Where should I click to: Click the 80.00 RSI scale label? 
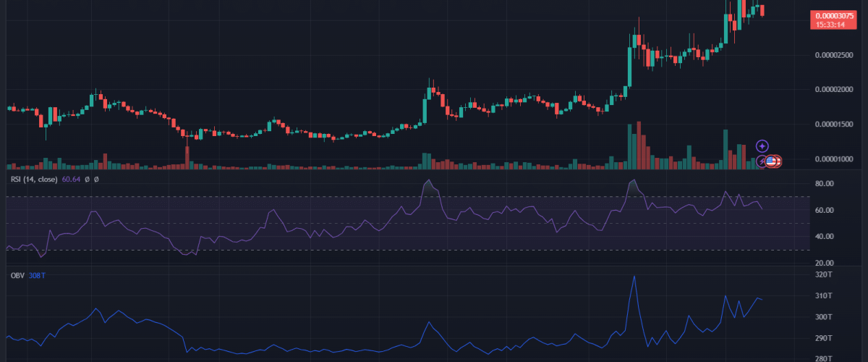(x=824, y=184)
